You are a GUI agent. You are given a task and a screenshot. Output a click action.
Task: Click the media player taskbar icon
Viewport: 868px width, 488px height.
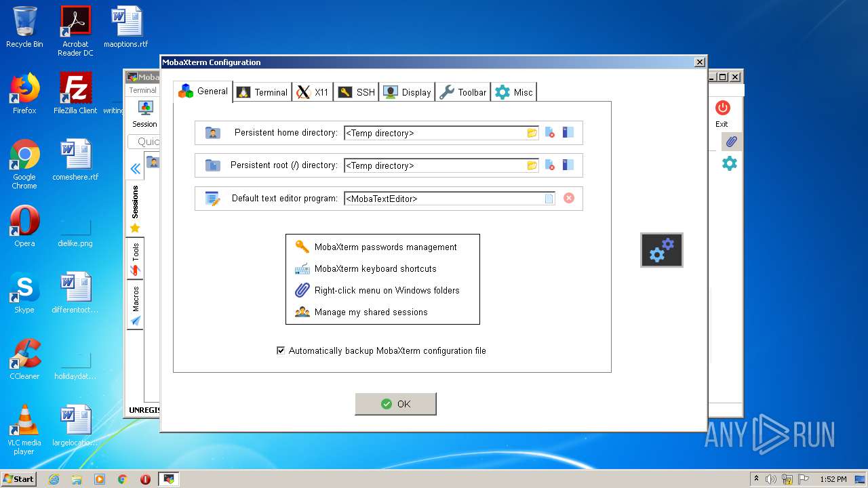100,479
